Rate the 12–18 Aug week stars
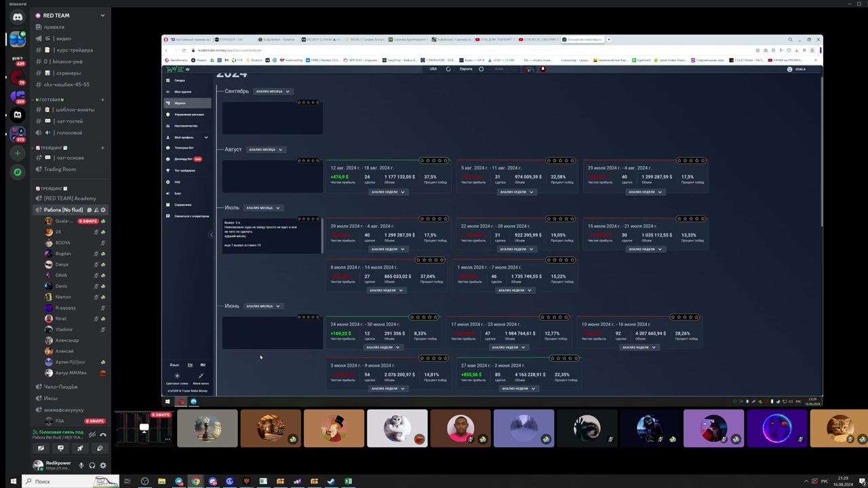Viewport: 868px width, 488px height. click(434, 161)
